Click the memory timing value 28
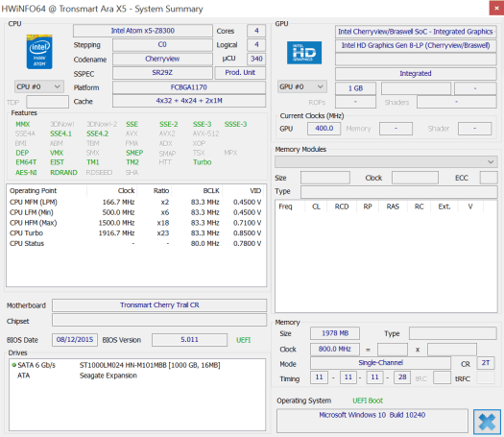The image size is (504, 437). click(402, 377)
